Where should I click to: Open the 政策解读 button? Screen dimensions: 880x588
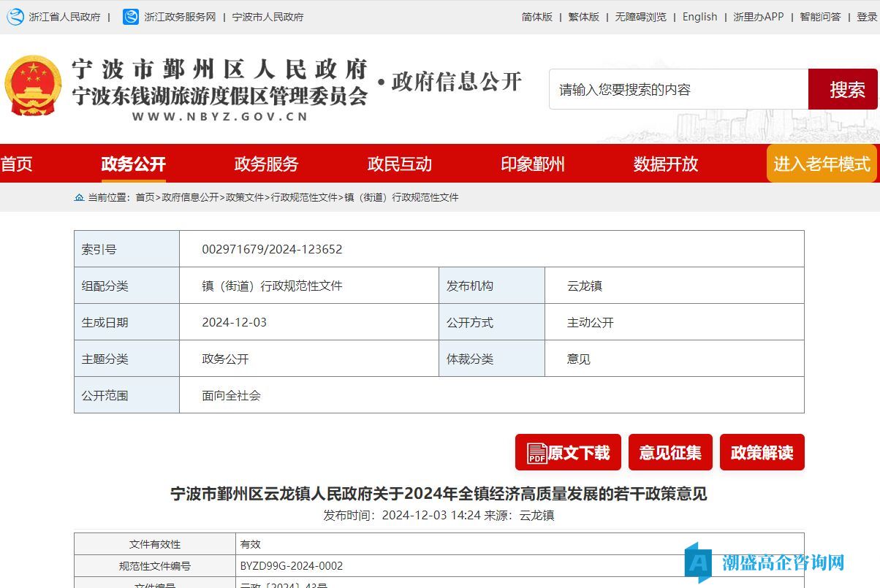762,453
